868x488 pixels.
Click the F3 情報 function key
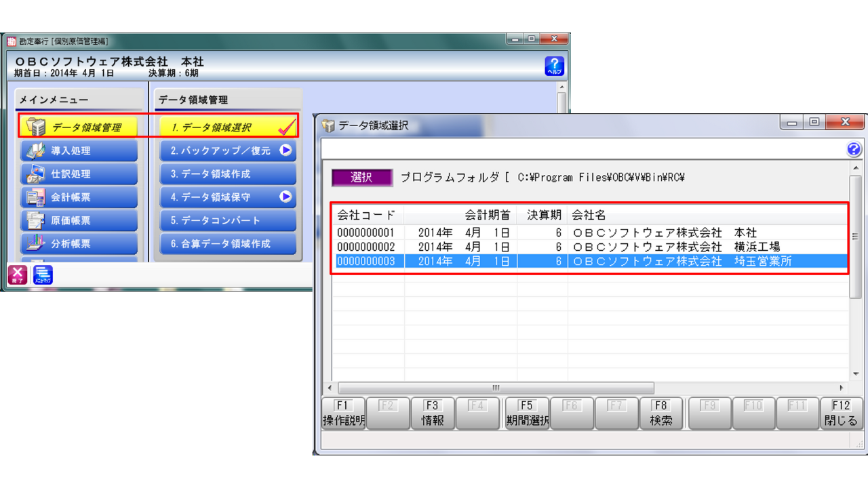433,413
